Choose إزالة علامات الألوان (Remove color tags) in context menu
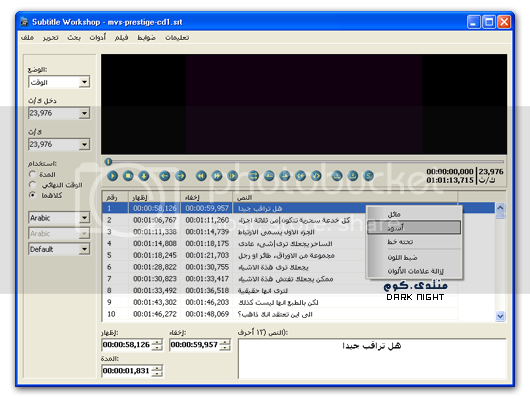This screenshot has width=530, height=399. click(x=414, y=271)
